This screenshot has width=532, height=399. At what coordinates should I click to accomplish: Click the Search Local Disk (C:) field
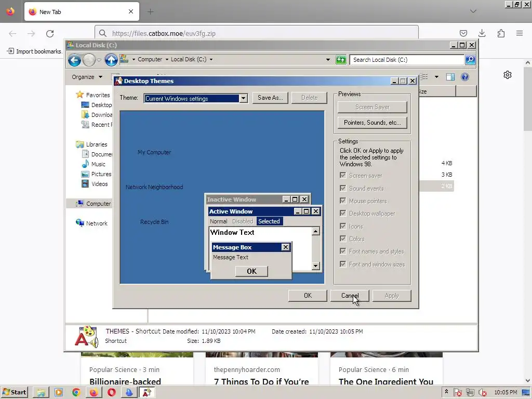click(407, 60)
